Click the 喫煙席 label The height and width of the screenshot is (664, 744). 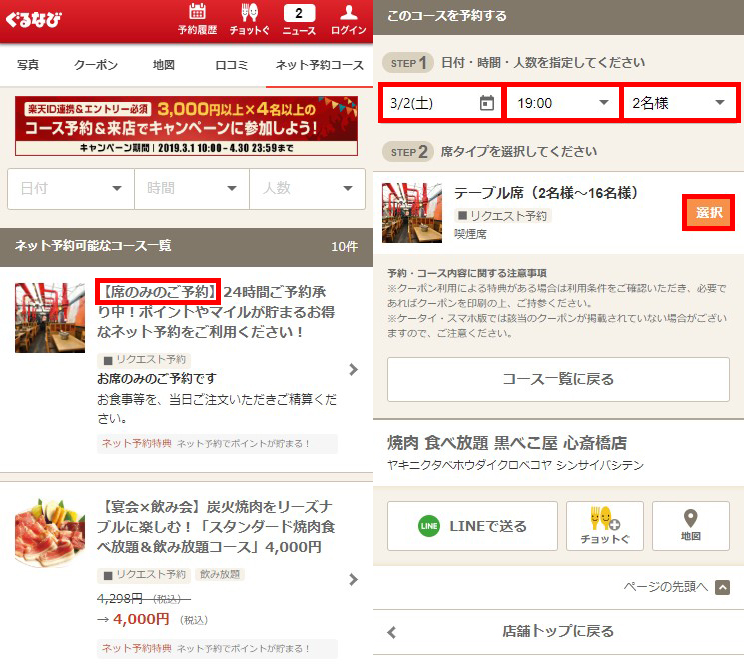[x=470, y=234]
